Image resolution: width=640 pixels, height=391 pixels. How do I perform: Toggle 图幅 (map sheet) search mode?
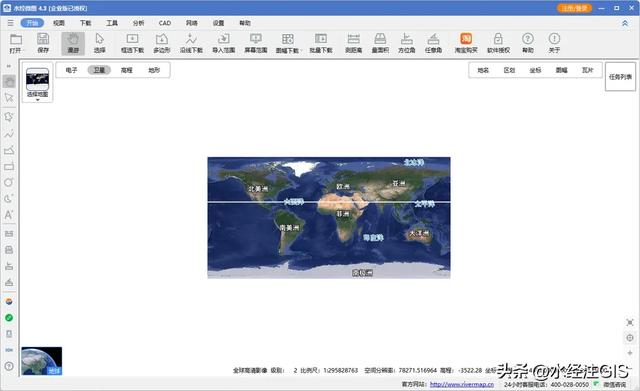point(561,70)
